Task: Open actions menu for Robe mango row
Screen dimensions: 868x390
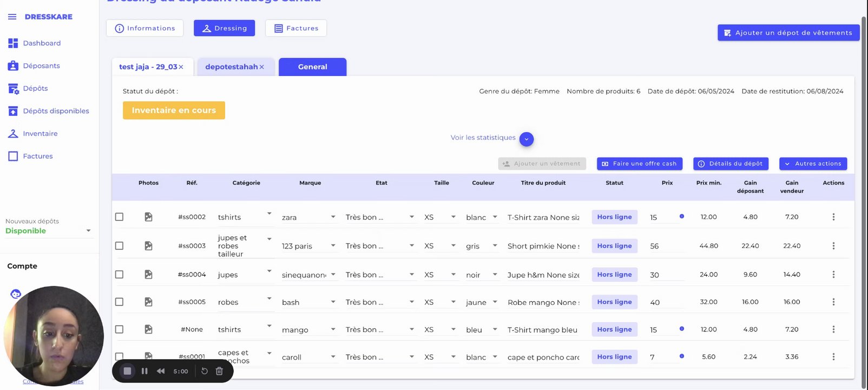Action: [833, 302]
